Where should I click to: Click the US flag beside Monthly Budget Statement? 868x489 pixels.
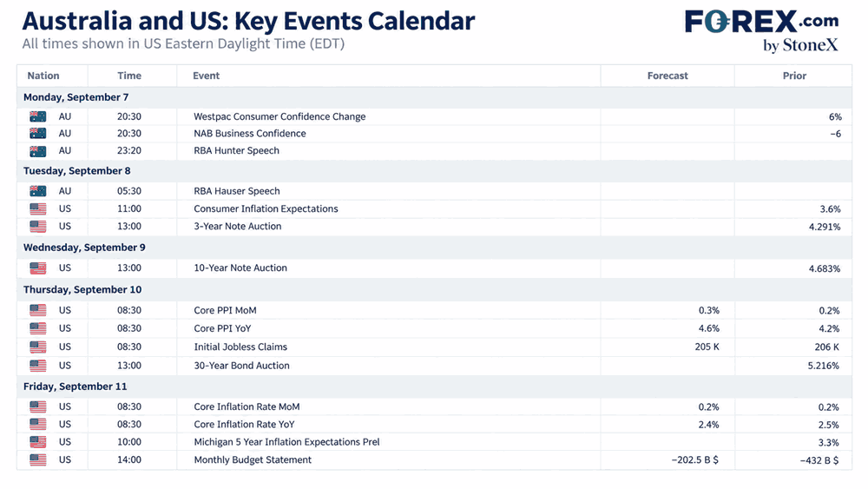pos(38,459)
